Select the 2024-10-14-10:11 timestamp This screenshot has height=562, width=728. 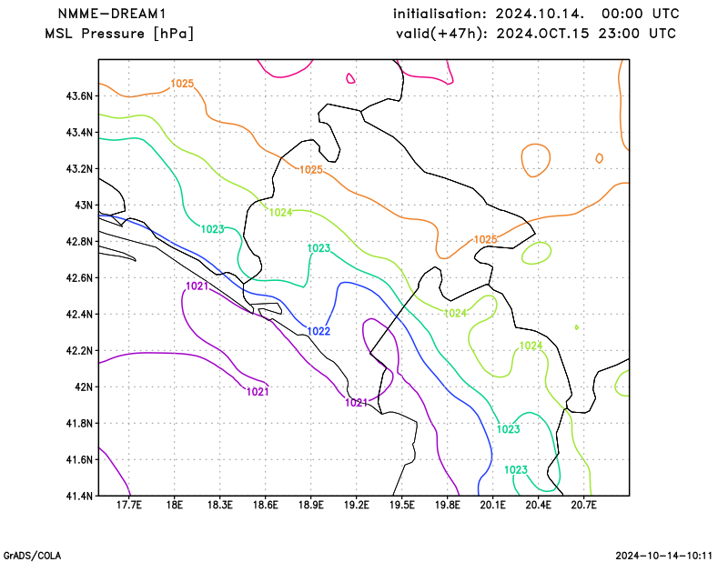[x=664, y=556]
